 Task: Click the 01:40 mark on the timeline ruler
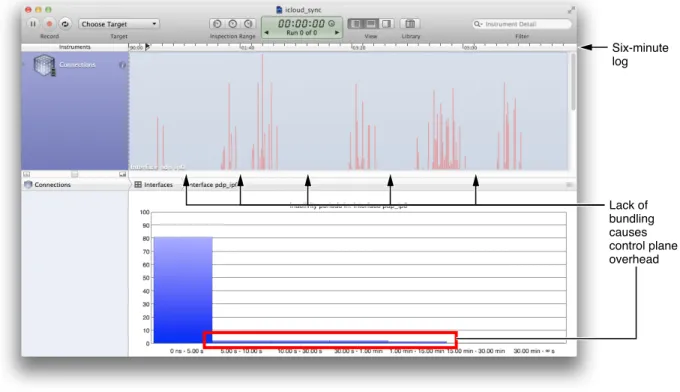coord(247,48)
